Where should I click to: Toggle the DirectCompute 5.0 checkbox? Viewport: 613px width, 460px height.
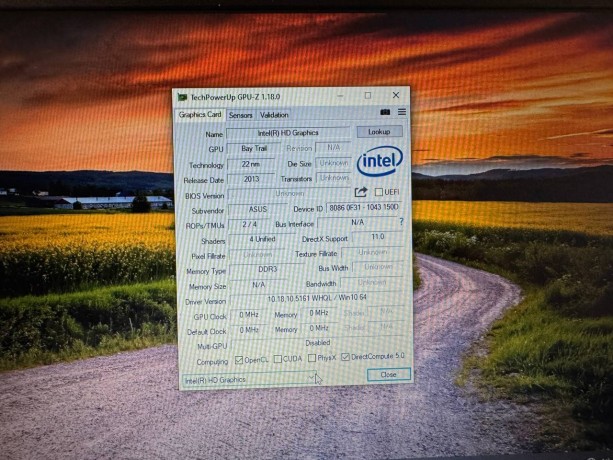(345, 357)
